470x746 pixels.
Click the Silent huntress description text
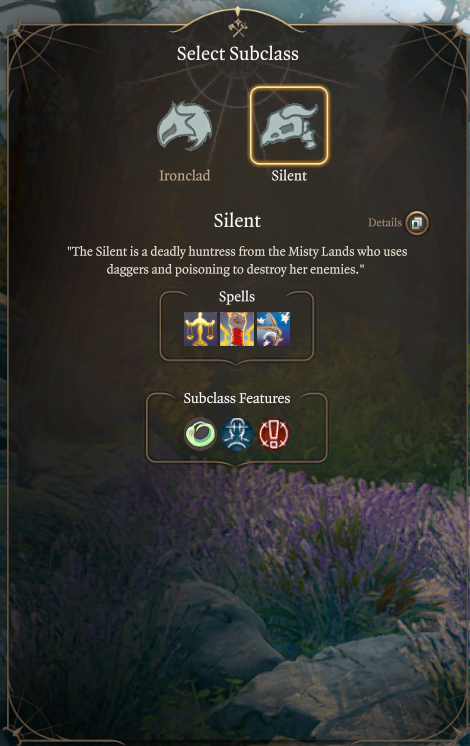click(237, 260)
